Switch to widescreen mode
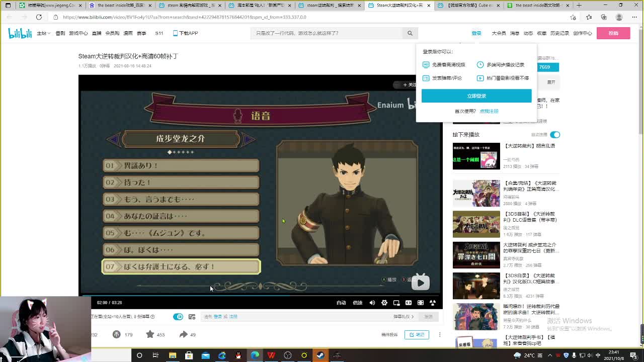 pyautogui.click(x=409, y=303)
